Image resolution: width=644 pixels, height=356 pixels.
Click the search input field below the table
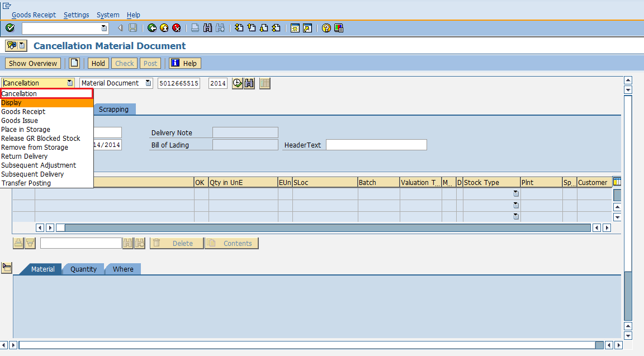(x=81, y=243)
